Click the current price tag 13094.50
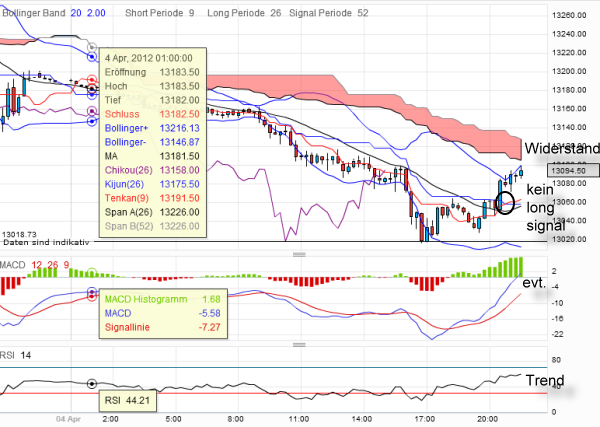 pyautogui.click(x=573, y=170)
